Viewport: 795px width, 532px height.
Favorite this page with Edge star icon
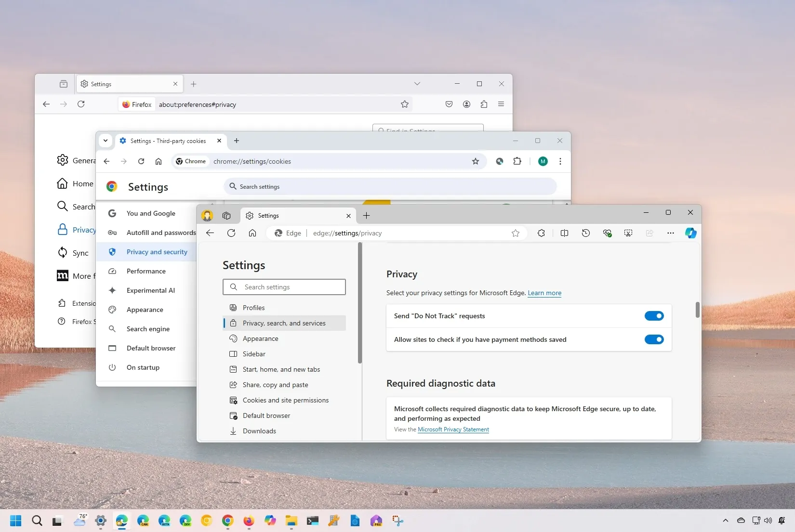click(x=516, y=233)
